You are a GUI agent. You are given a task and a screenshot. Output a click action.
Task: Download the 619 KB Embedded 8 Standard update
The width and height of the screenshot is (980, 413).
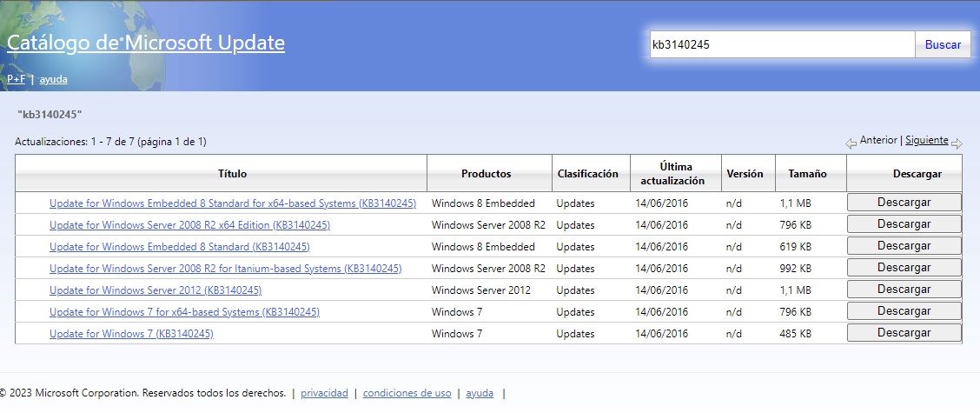pyautogui.click(x=904, y=246)
